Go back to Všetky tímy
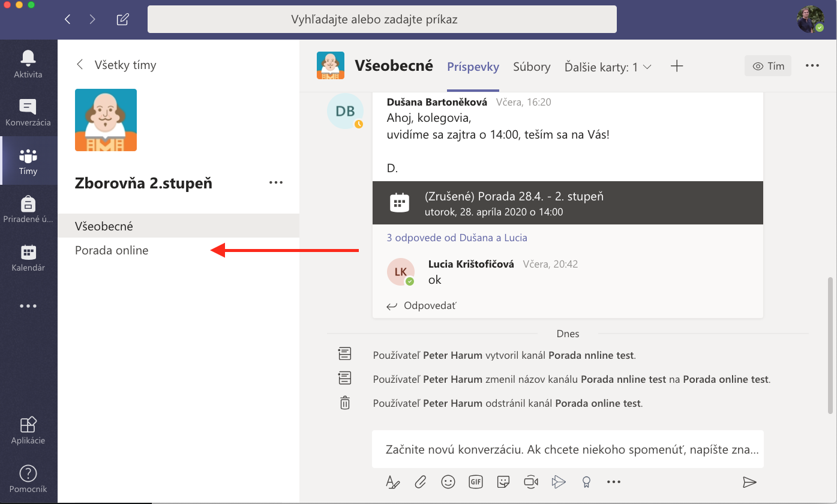The height and width of the screenshot is (504, 837). 116,65
